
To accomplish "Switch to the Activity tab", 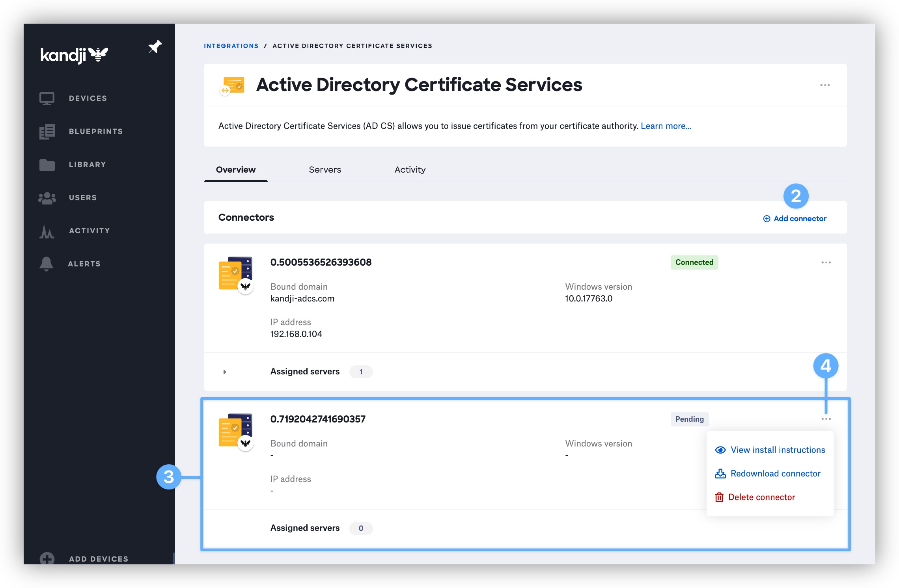I will 410,170.
